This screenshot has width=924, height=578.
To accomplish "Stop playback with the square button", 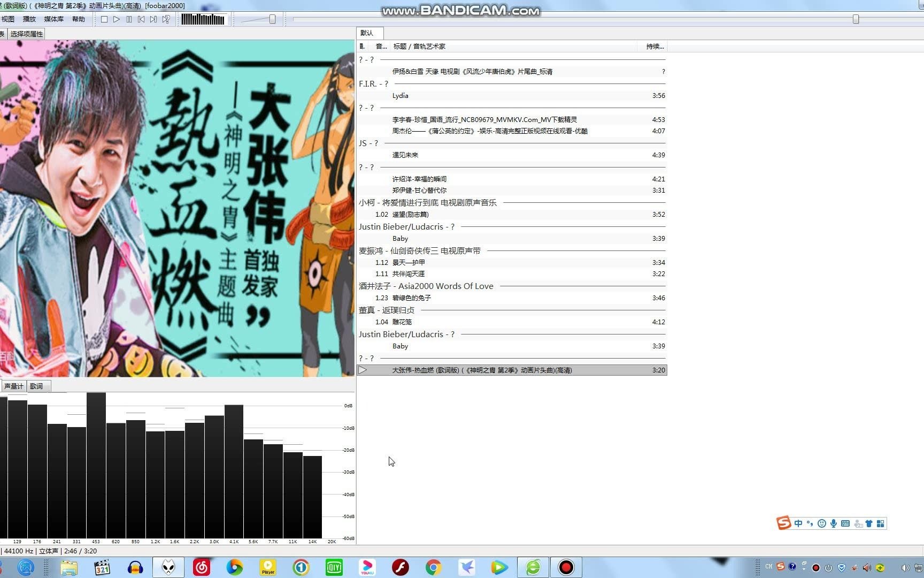I will coord(104,19).
